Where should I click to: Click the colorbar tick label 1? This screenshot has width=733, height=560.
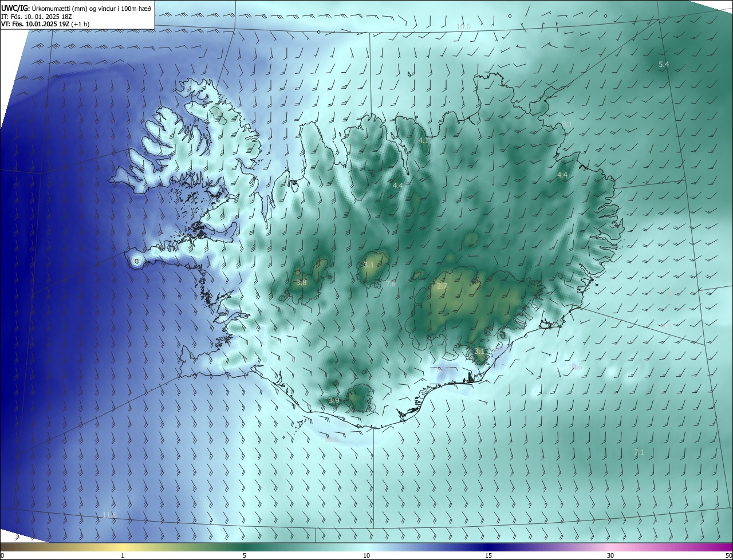(x=123, y=555)
